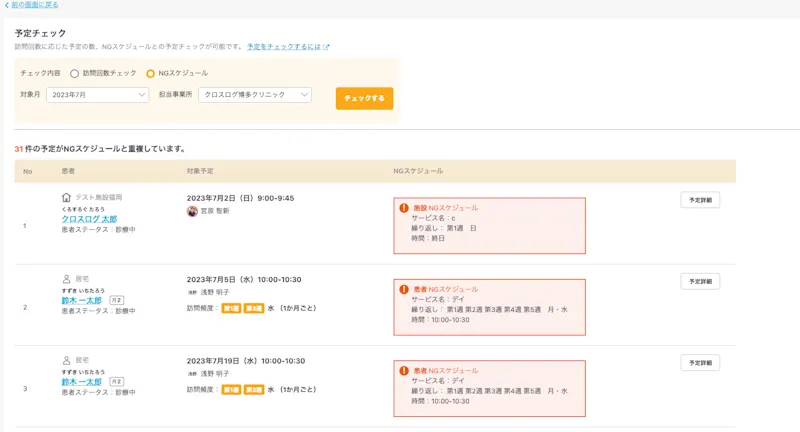The width and height of the screenshot is (800, 432).
Task: Open patient link クロスログ 太郎
Action: coord(89,219)
